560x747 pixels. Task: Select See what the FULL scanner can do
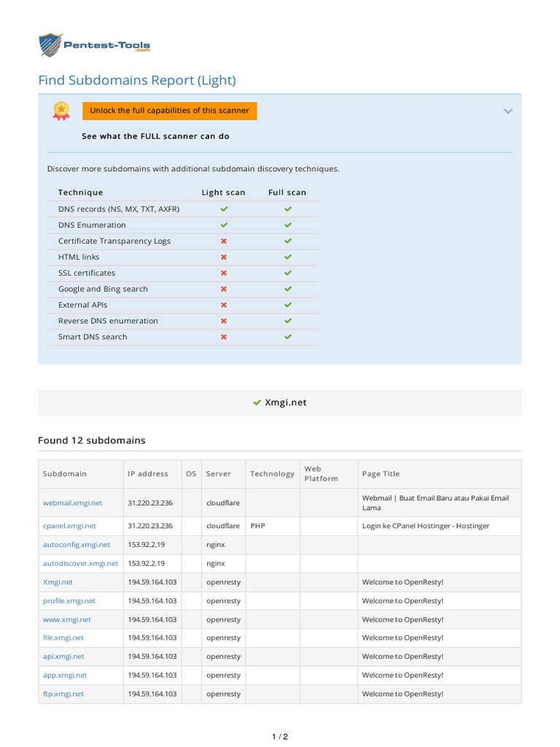(x=155, y=136)
